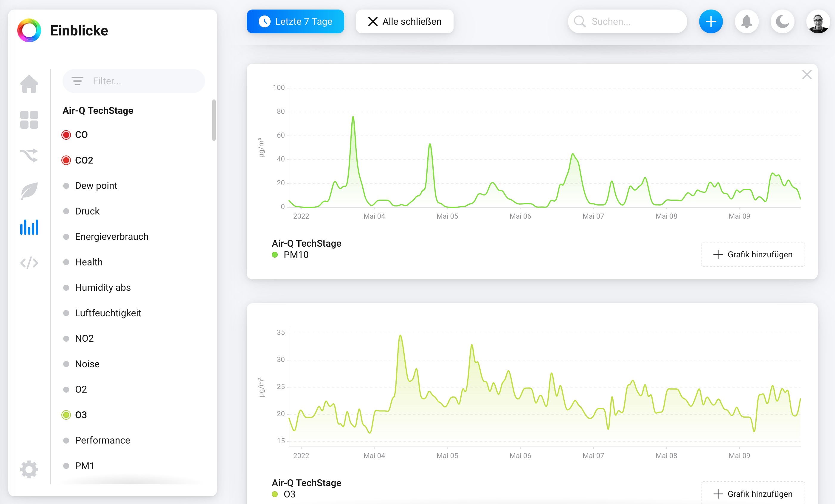Select the bar chart insights icon
835x504 pixels.
pos(29,227)
